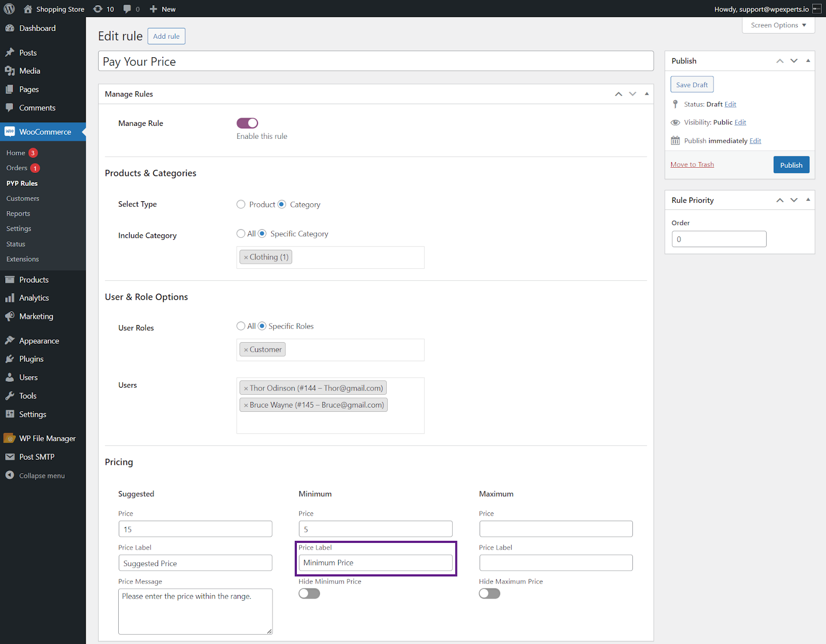Click the Minimum Price Label field

click(375, 562)
